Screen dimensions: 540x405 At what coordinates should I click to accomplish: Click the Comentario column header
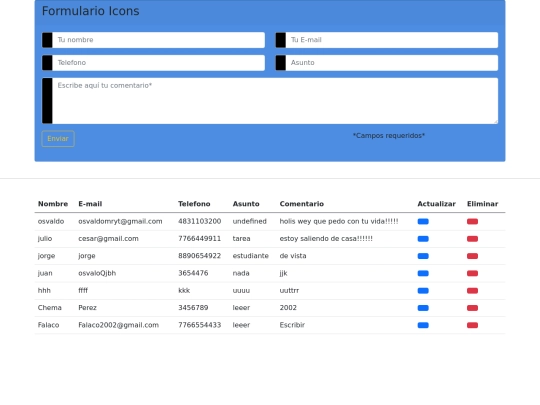302,204
